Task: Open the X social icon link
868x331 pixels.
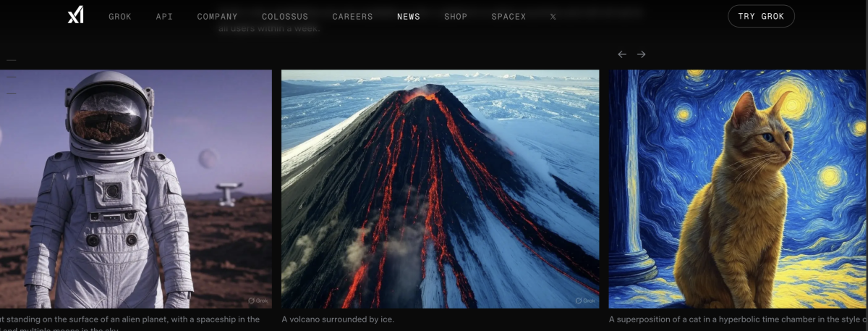Action: tap(553, 17)
